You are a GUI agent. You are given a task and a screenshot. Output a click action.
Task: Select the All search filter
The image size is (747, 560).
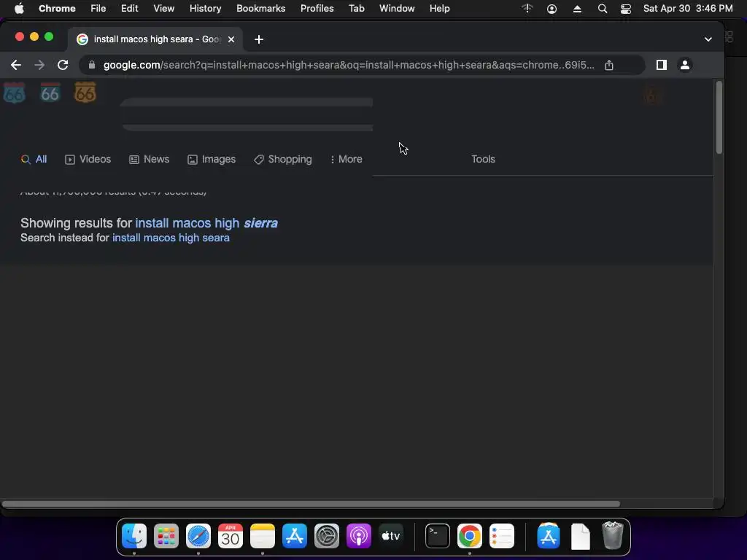coord(34,160)
